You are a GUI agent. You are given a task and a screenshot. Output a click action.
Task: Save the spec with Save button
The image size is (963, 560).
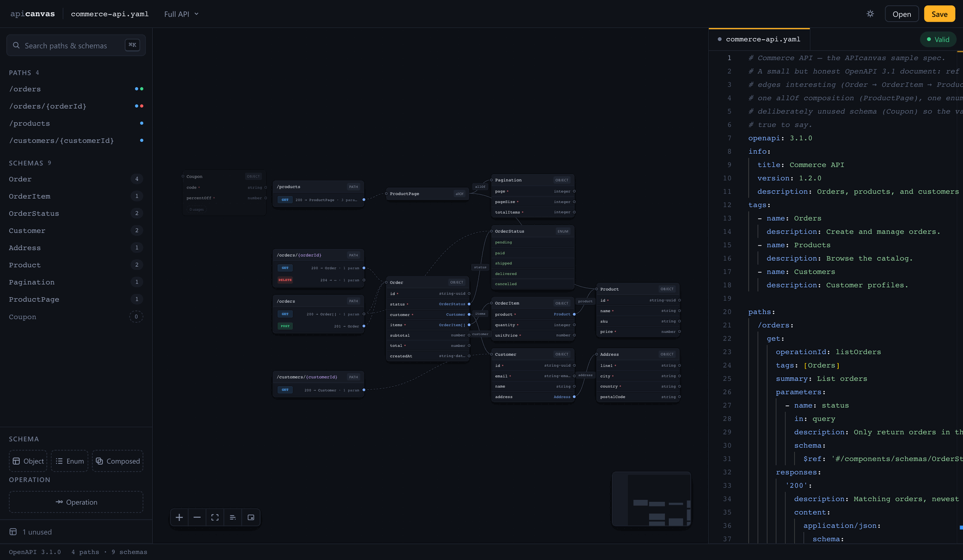939,14
